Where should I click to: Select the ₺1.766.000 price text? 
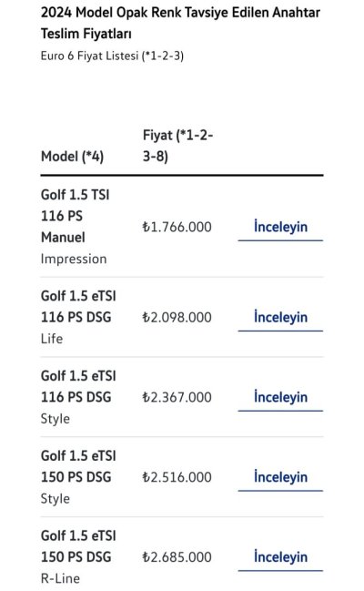coord(177,227)
